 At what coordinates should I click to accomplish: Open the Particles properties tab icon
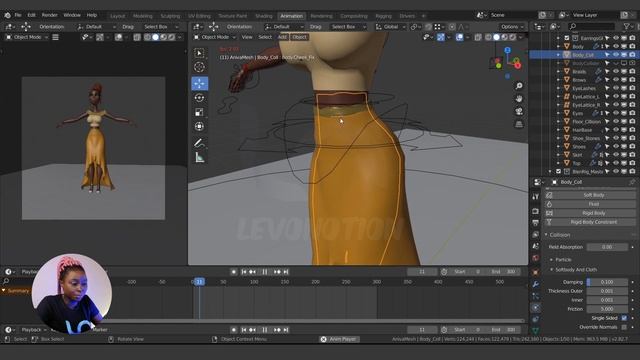[536, 296]
